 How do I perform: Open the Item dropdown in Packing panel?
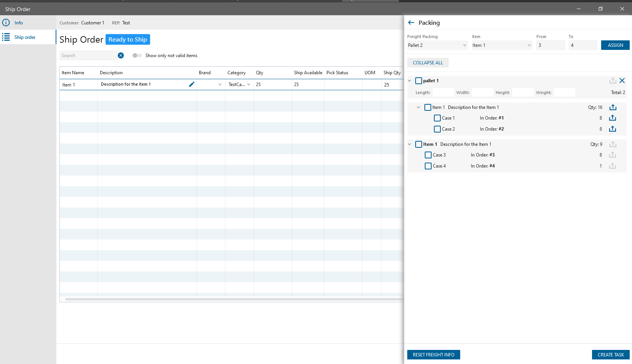[502, 45]
